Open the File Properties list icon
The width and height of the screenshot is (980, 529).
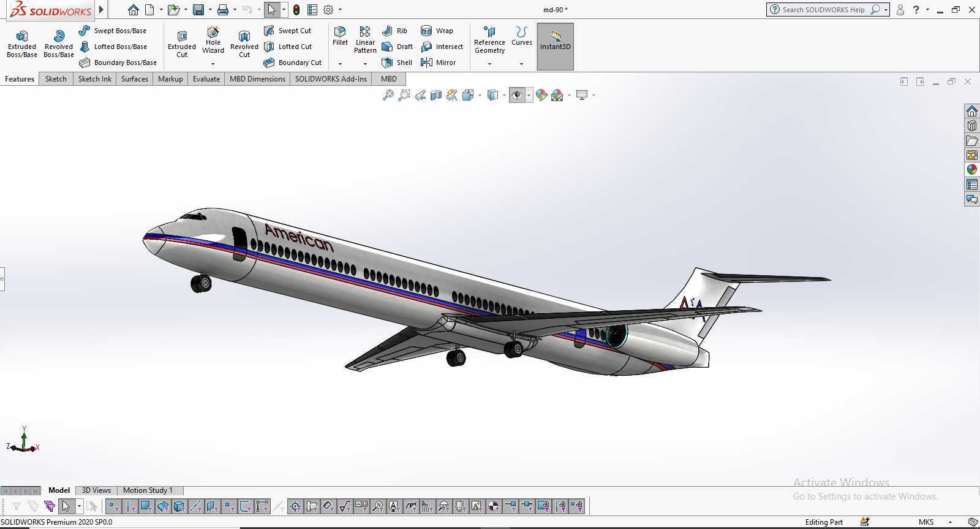click(x=312, y=10)
